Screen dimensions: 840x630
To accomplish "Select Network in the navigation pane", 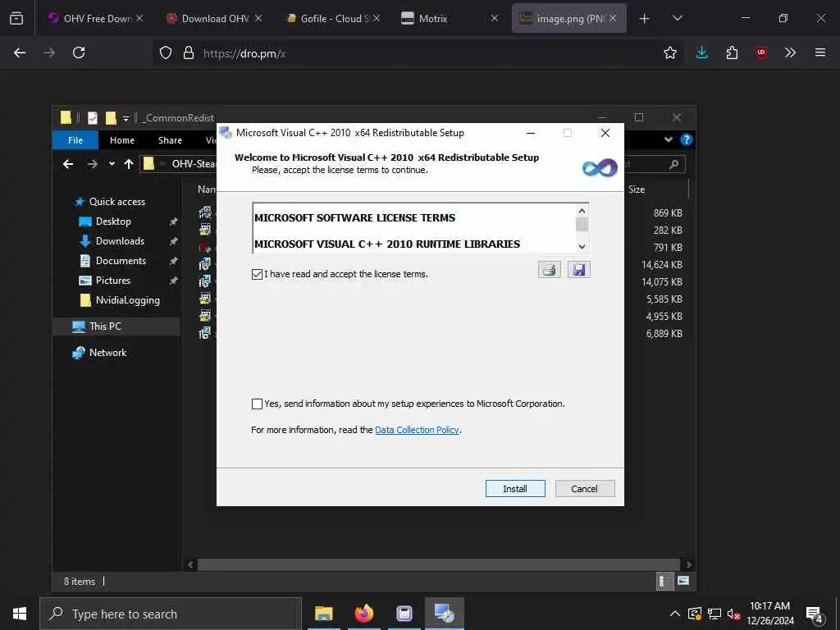I will [x=107, y=353].
